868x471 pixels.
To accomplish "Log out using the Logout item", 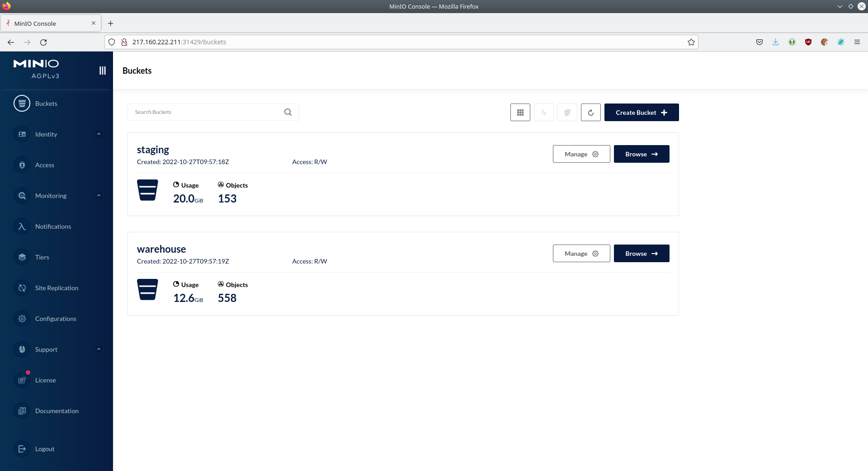I will click(x=44, y=449).
